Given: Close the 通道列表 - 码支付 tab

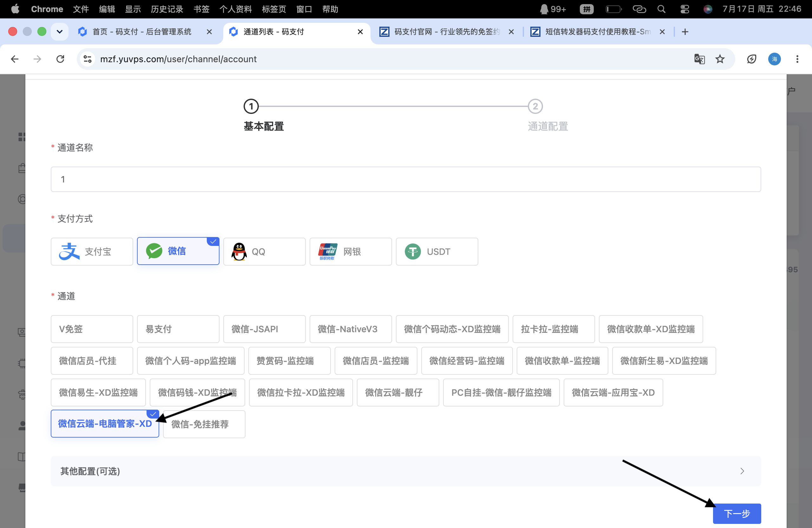Looking at the screenshot, I should click(360, 32).
